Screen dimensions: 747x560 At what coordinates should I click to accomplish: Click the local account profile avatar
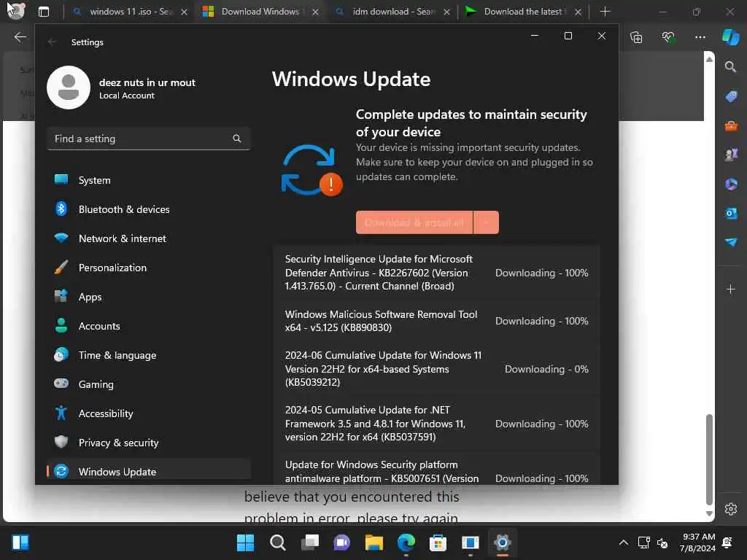[x=69, y=87]
